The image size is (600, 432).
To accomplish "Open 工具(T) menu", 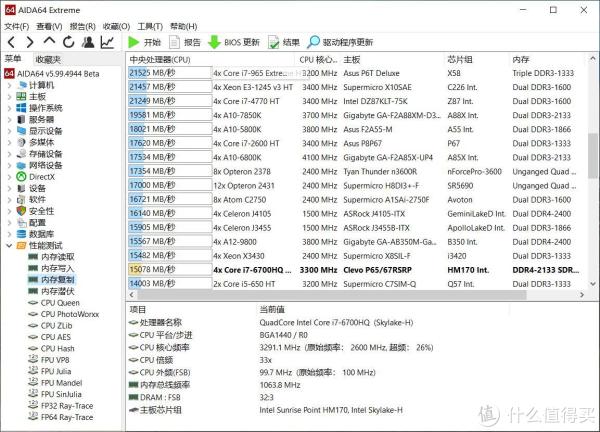I will [150, 26].
